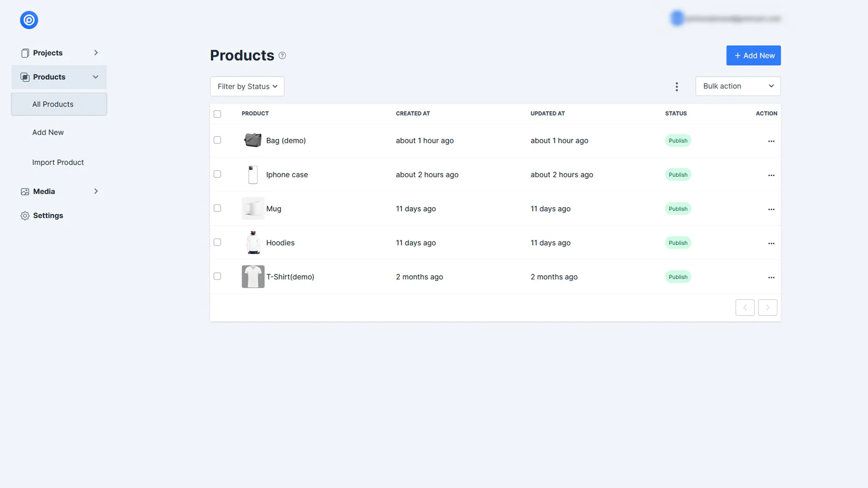The height and width of the screenshot is (488, 868).
Task: Click the blue app logo icon
Action: [x=29, y=20]
